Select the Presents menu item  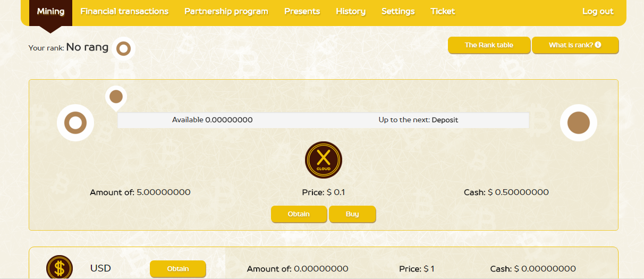coord(302,11)
